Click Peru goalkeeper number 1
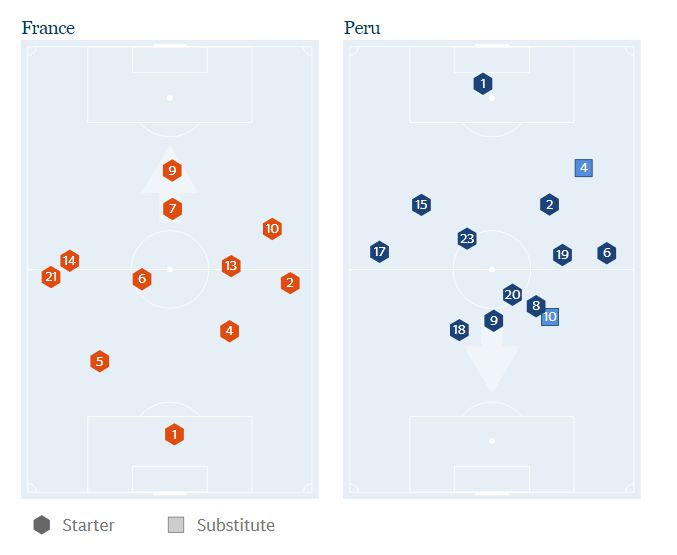 point(483,84)
